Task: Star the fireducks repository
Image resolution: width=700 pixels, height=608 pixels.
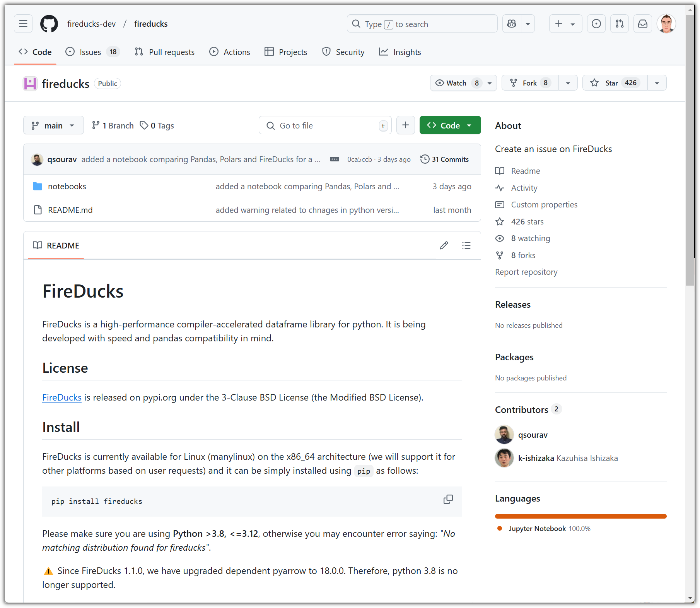Action: pyautogui.click(x=615, y=83)
